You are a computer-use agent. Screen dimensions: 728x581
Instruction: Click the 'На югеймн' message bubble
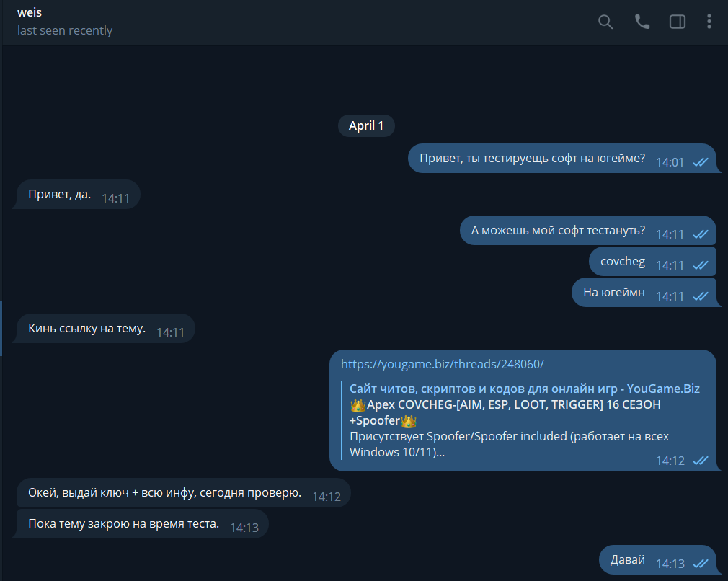point(614,292)
